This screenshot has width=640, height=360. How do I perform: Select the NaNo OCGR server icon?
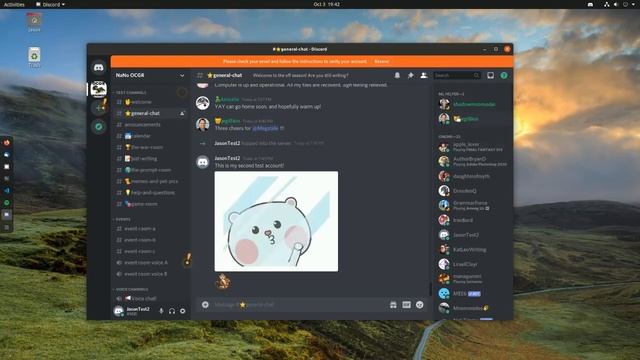[98, 89]
